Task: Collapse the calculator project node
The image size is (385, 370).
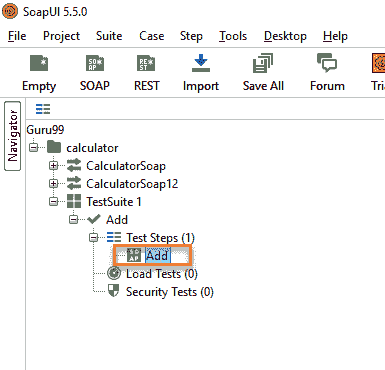Action: click(x=33, y=147)
